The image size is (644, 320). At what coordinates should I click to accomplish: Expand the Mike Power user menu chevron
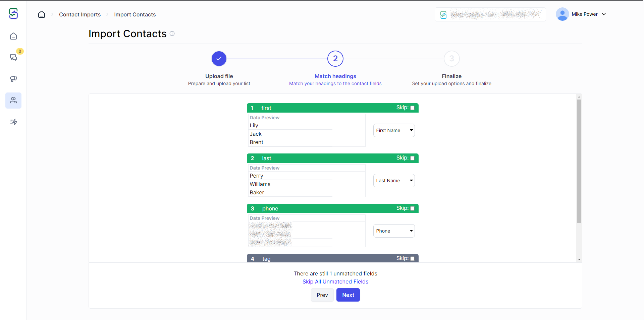604,14
